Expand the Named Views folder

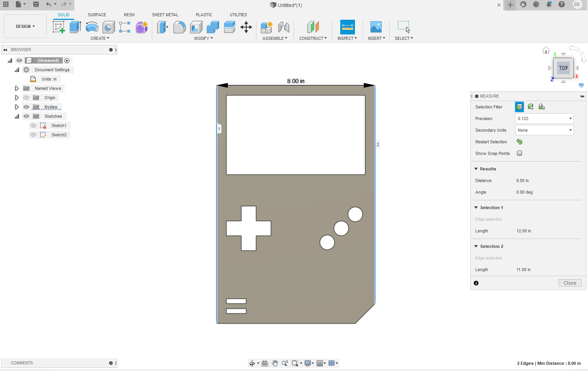pyautogui.click(x=17, y=88)
